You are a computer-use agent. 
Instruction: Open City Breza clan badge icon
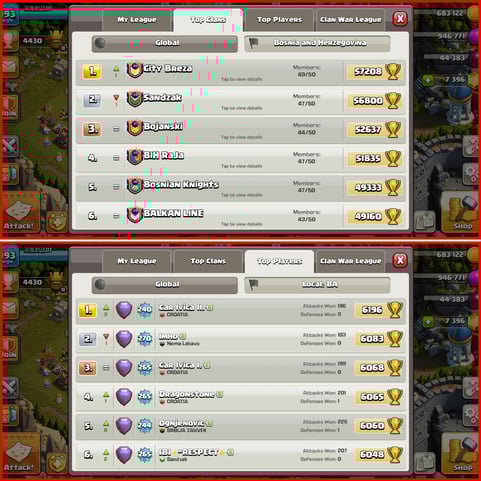[x=134, y=70]
